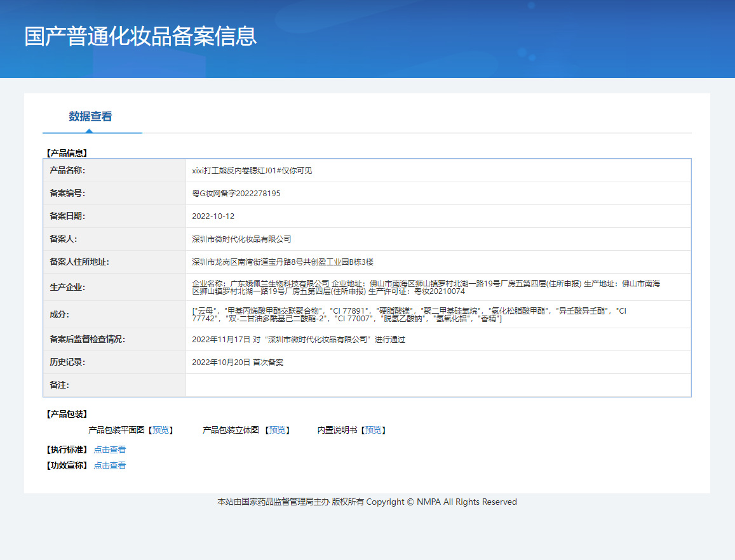The height and width of the screenshot is (560, 735).
Task: Click the NMPA copyright footer text
Action: click(x=367, y=502)
